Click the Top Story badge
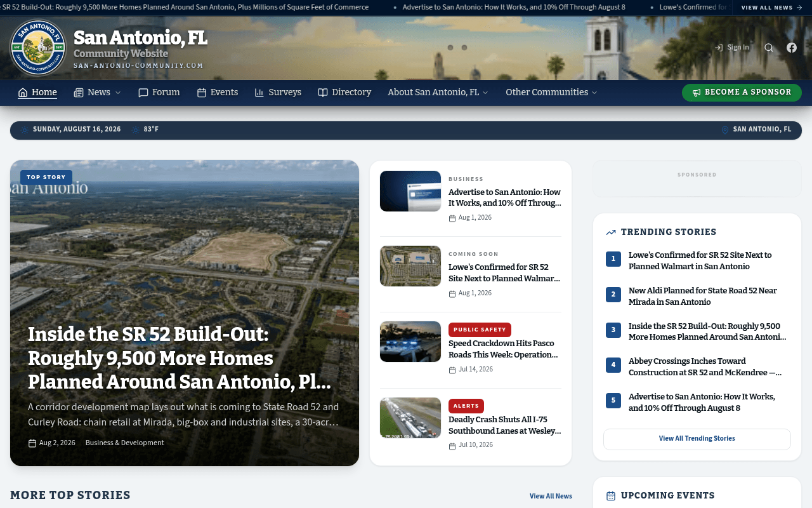This screenshot has width=812, height=508. point(46,177)
